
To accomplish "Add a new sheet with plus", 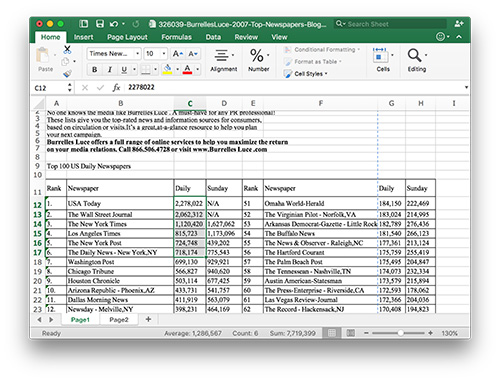I will (148, 319).
